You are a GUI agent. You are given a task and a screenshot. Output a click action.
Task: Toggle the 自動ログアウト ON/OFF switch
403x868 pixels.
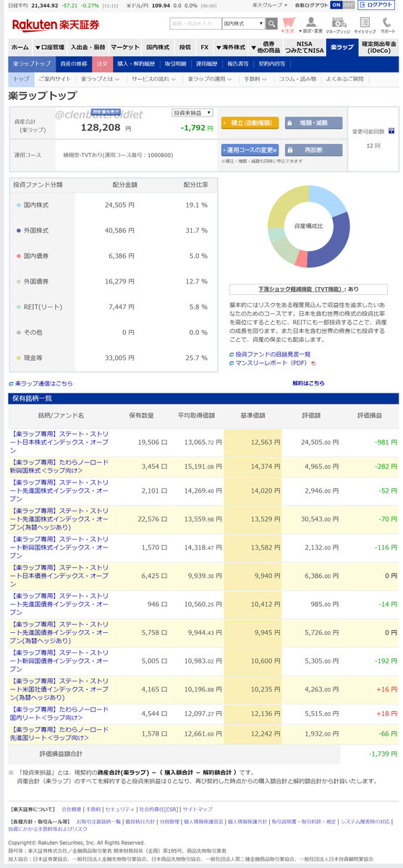point(343,4)
